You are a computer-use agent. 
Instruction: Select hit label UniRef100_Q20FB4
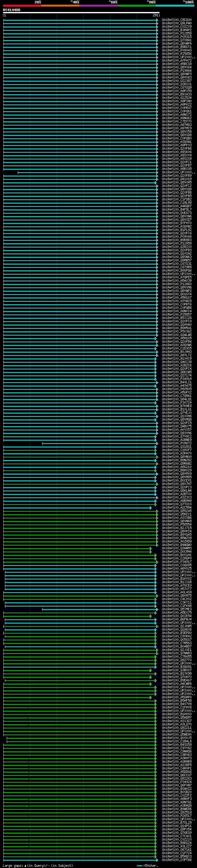pos(177,342)
